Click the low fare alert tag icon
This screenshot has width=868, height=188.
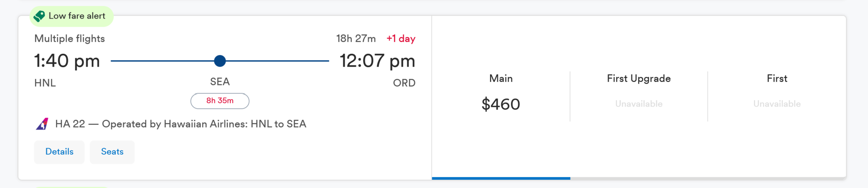pos(39,16)
